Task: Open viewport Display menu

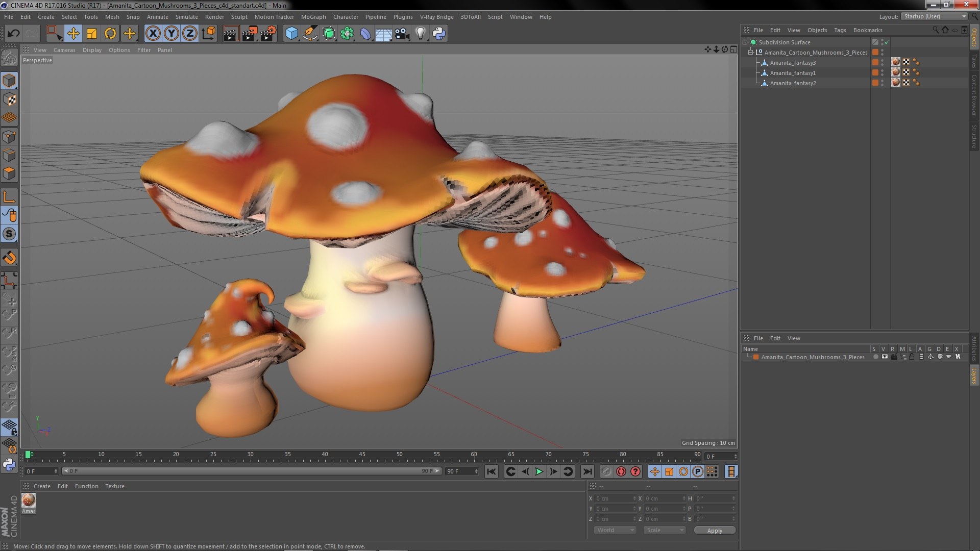Action: coord(92,50)
